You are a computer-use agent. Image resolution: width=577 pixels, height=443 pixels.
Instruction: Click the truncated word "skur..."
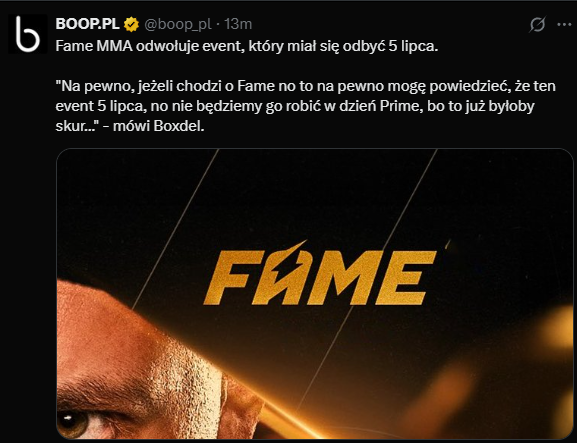click(73, 126)
